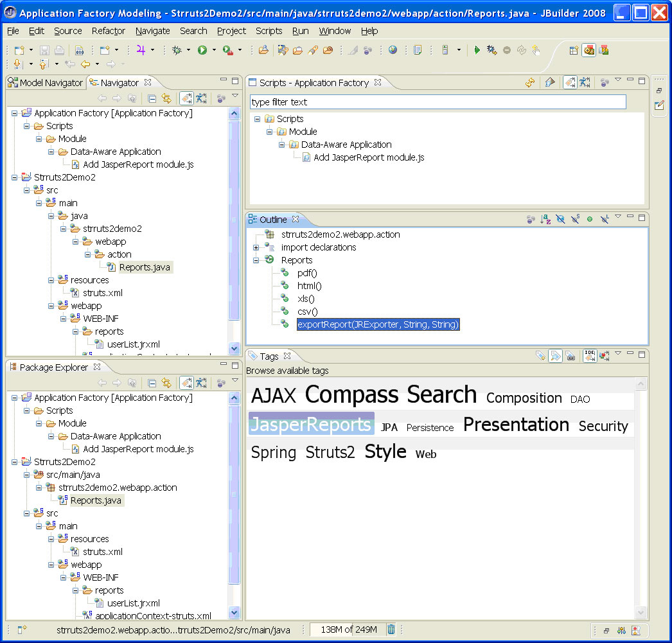The image size is (672, 643).
Task: Switch to the Model Navigator tab
Action: pos(46,83)
